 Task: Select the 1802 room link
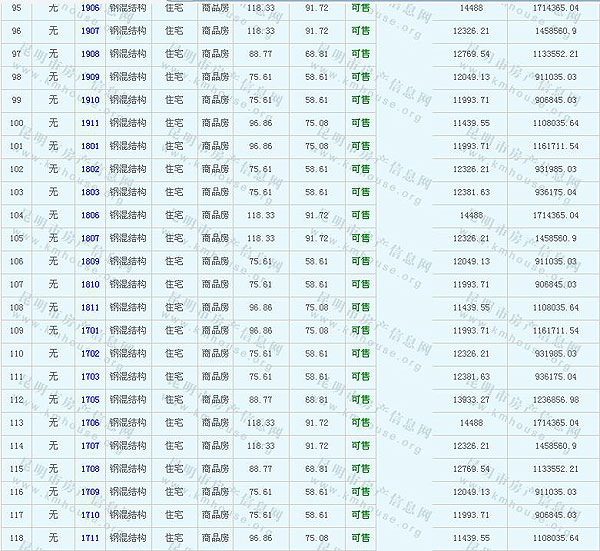coord(90,169)
